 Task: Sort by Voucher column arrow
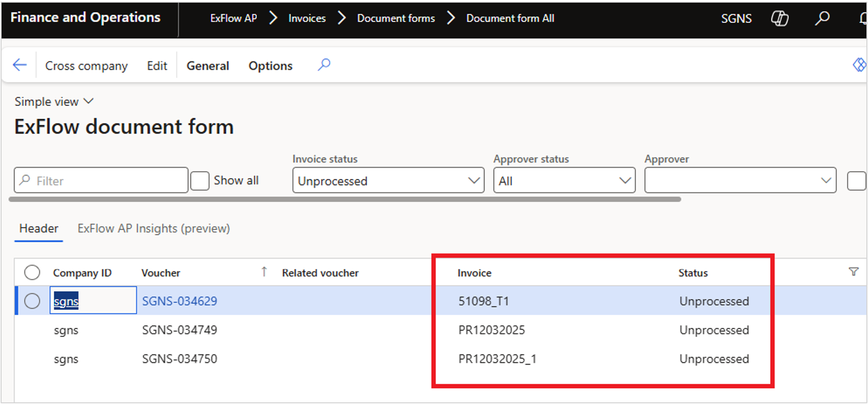[264, 272]
